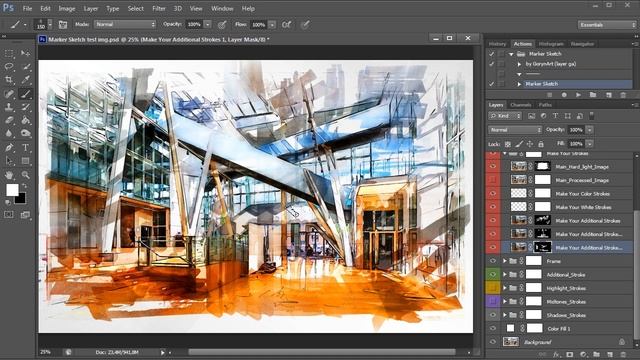This screenshot has width=640, height=360.
Task: Open the Essentials workspace dropdown
Action: pos(607,25)
